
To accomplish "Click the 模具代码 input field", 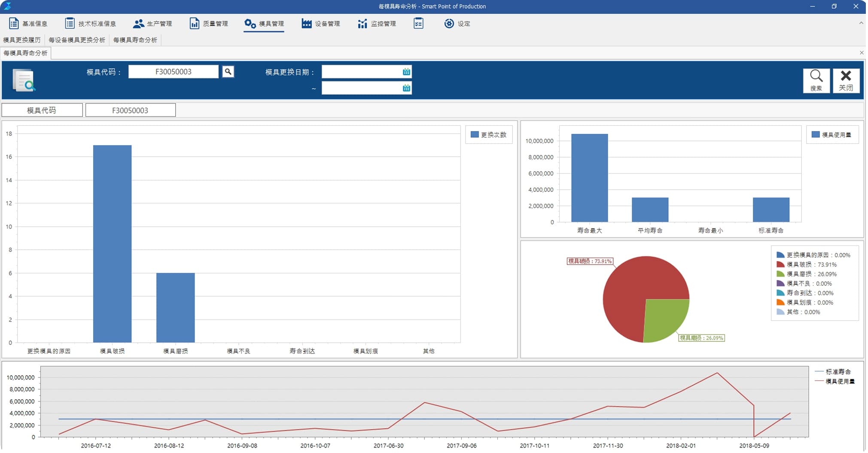I will [x=173, y=72].
